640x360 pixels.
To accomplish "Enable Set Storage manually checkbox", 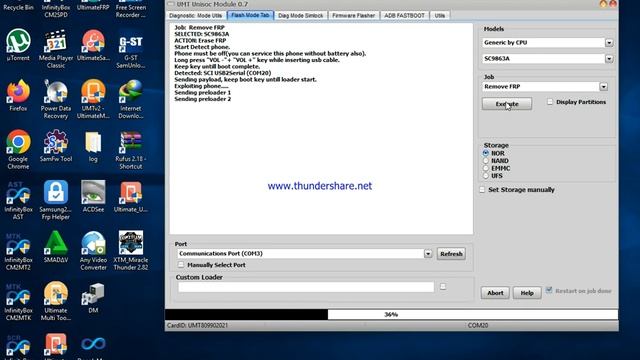I will point(482,190).
